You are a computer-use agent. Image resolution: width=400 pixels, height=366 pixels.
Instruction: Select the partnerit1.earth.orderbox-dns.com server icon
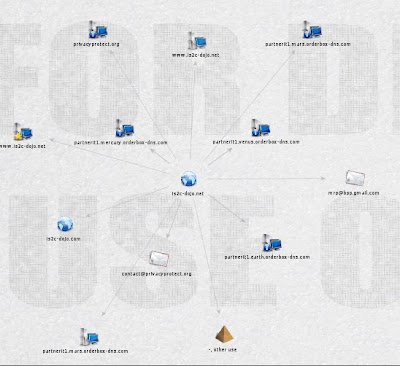pos(272,243)
